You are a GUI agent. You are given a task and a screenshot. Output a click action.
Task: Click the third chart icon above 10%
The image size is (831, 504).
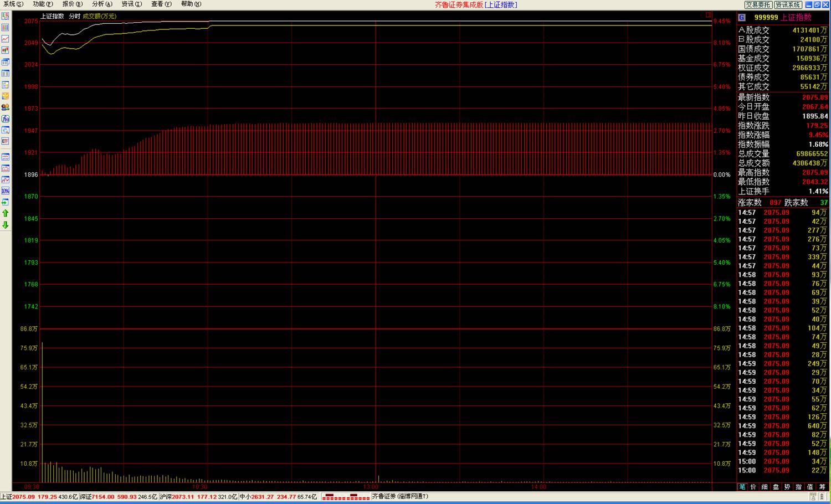pos(6,179)
